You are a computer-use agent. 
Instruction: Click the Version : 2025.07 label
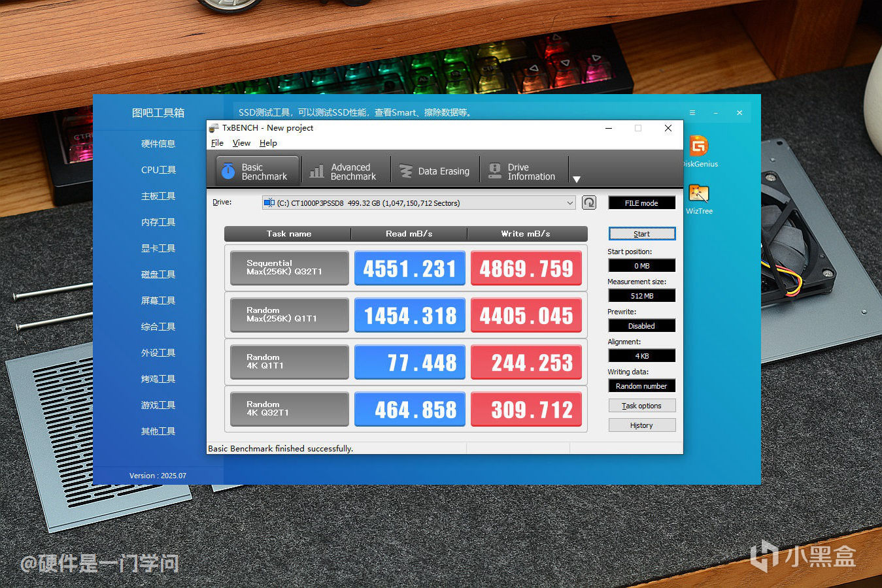[158, 476]
